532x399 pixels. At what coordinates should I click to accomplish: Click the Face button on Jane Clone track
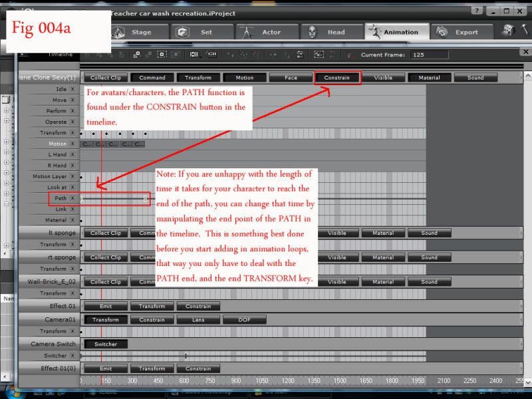pos(291,78)
